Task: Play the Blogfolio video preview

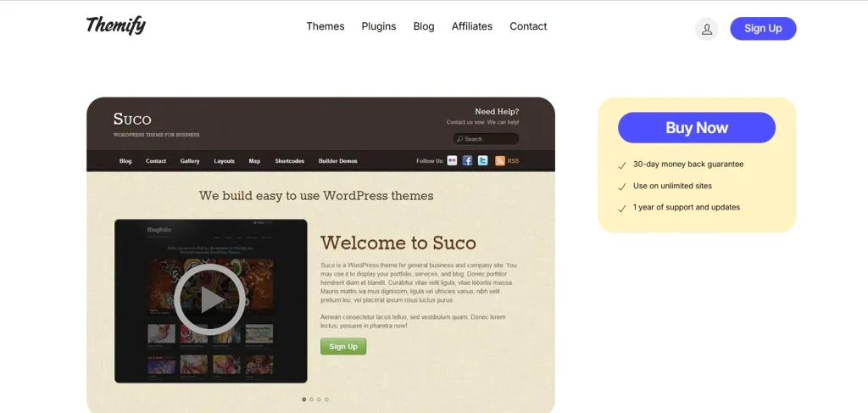Action: pyautogui.click(x=209, y=299)
